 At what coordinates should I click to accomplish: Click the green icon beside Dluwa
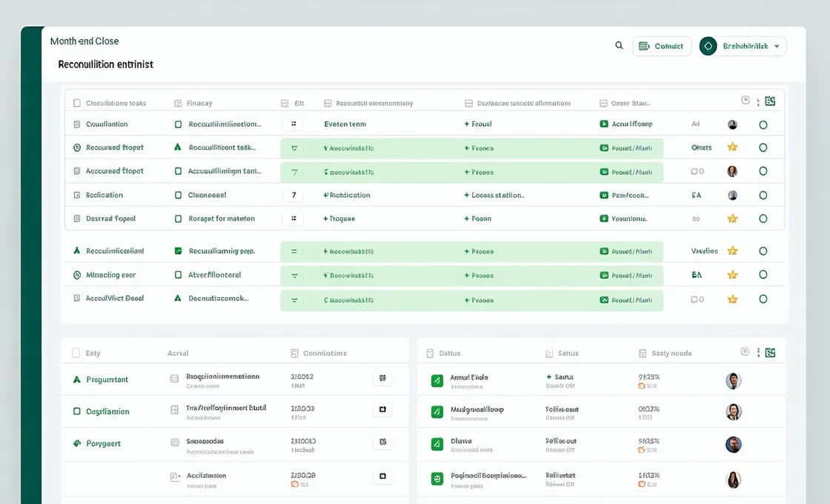tap(437, 444)
